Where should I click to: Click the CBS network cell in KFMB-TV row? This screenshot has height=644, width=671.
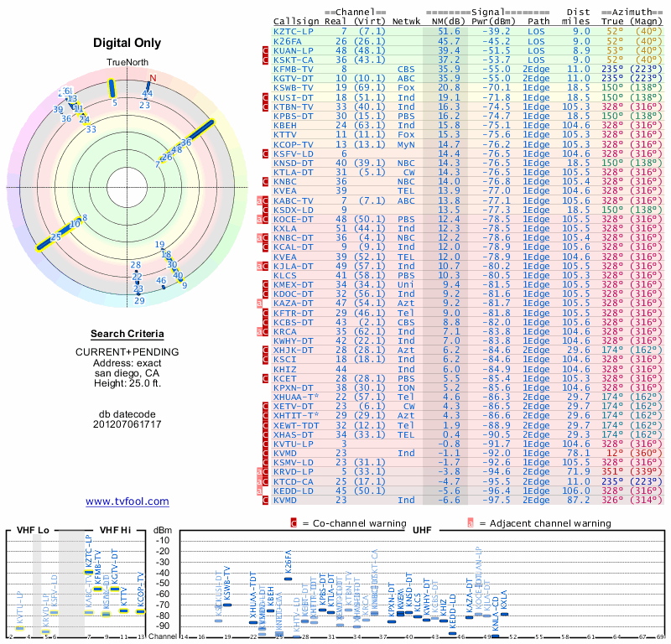(x=406, y=70)
